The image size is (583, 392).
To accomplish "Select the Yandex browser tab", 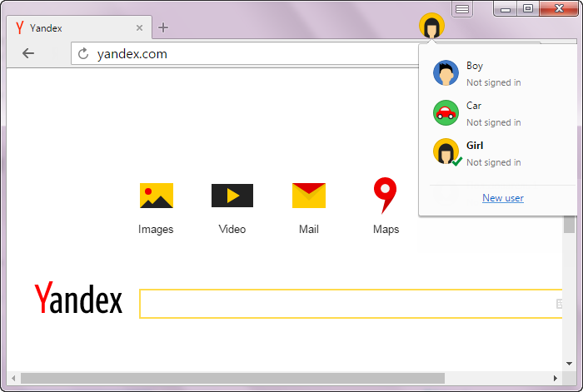I will (79, 27).
